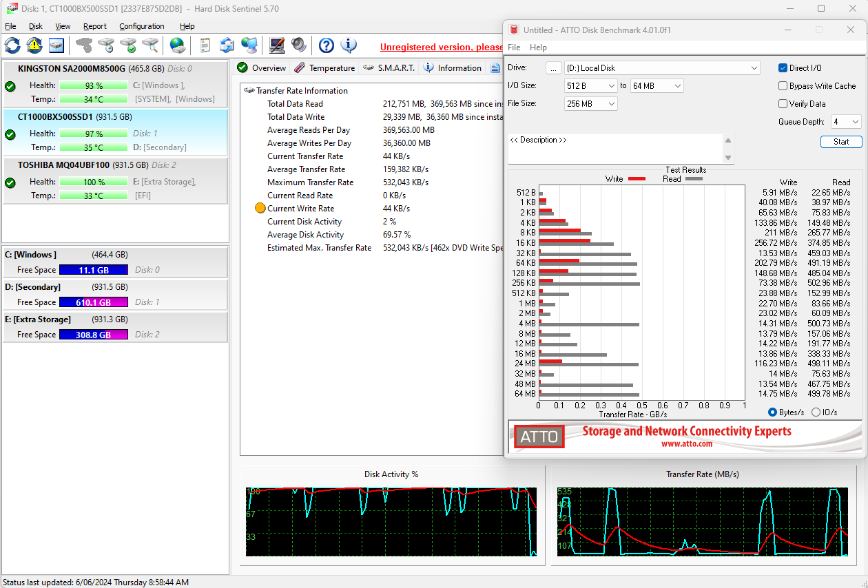This screenshot has height=588, width=868.
Task: Click inside the Description text field
Action: pyautogui.click(x=615, y=149)
